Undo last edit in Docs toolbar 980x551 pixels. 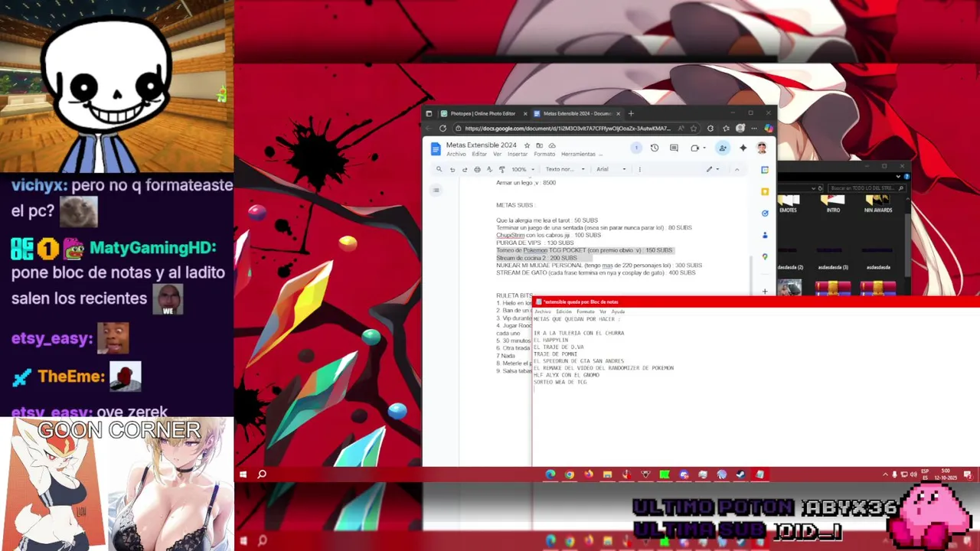pos(452,169)
